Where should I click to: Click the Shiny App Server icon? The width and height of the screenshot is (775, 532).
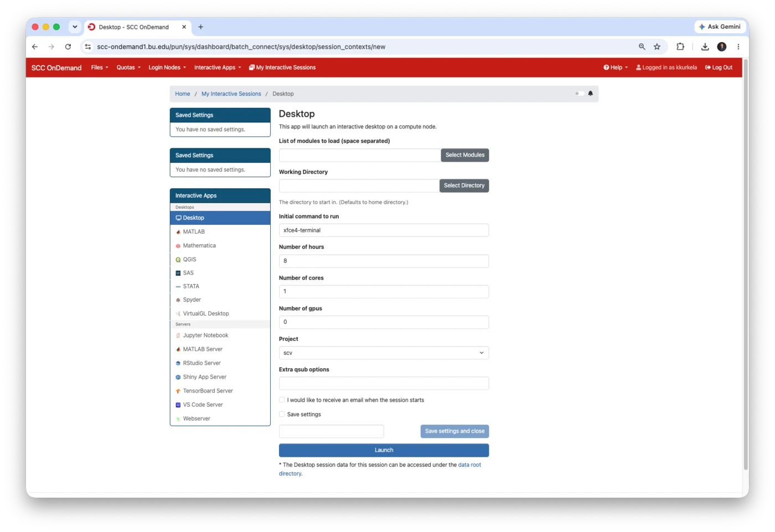click(x=178, y=377)
